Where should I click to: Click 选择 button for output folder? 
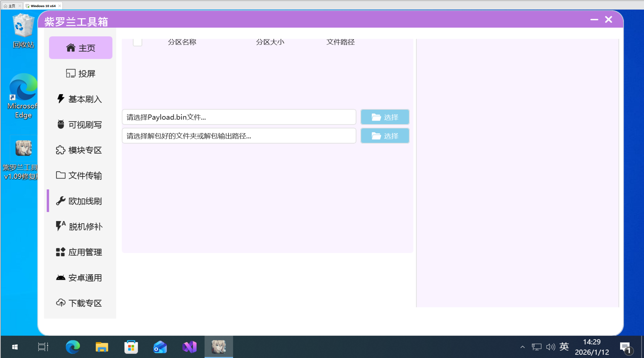click(385, 136)
